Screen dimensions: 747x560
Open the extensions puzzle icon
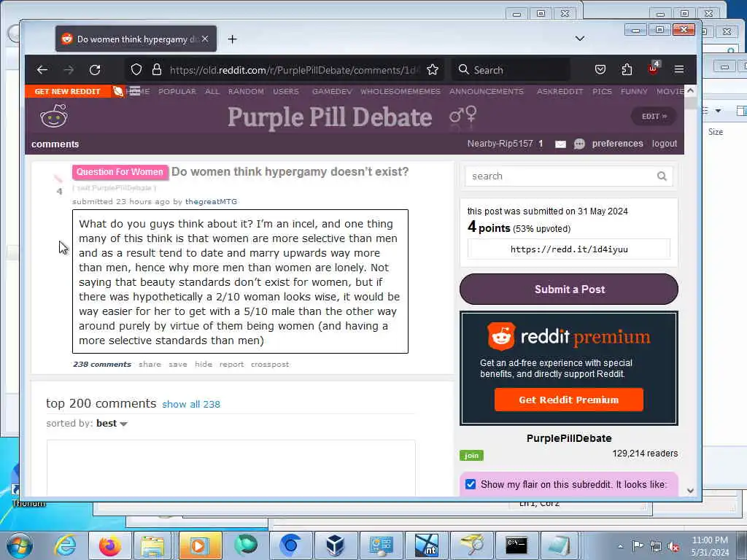[627, 69]
